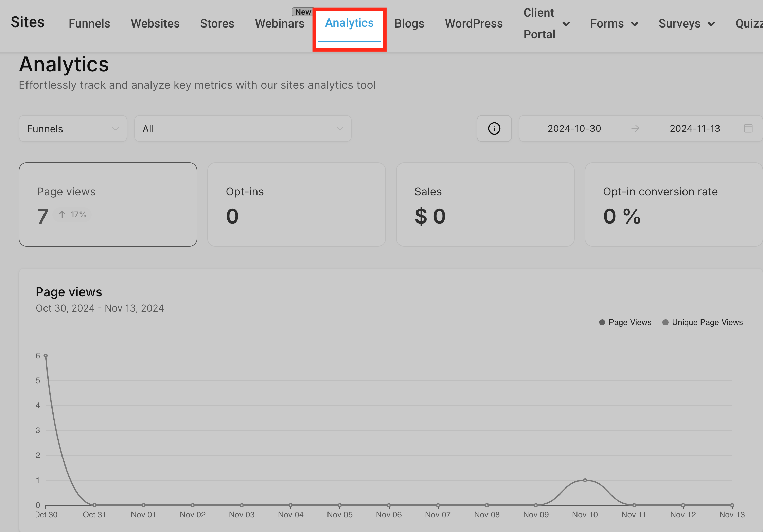Open the calendar icon in date range
763x532 pixels.
tap(748, 128)
